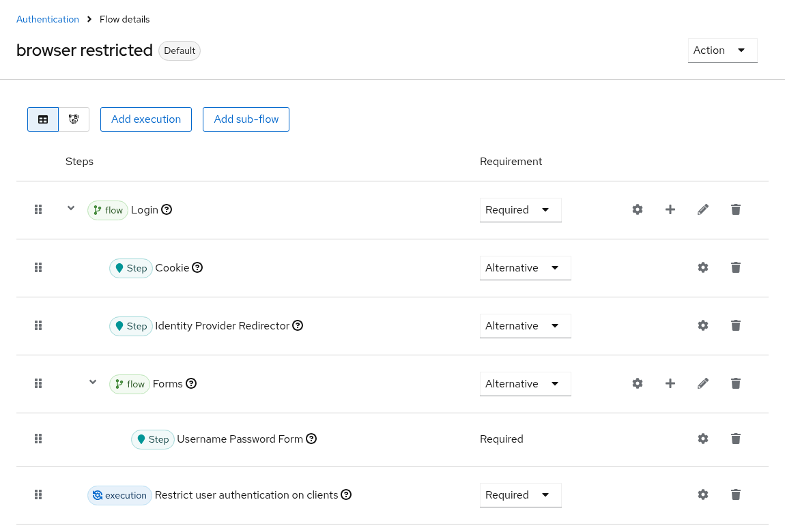The width and height of the screenshot is (785, 532).
Task: Edit the Login flow with pencil icon
Action: click(x=703, y=209)
